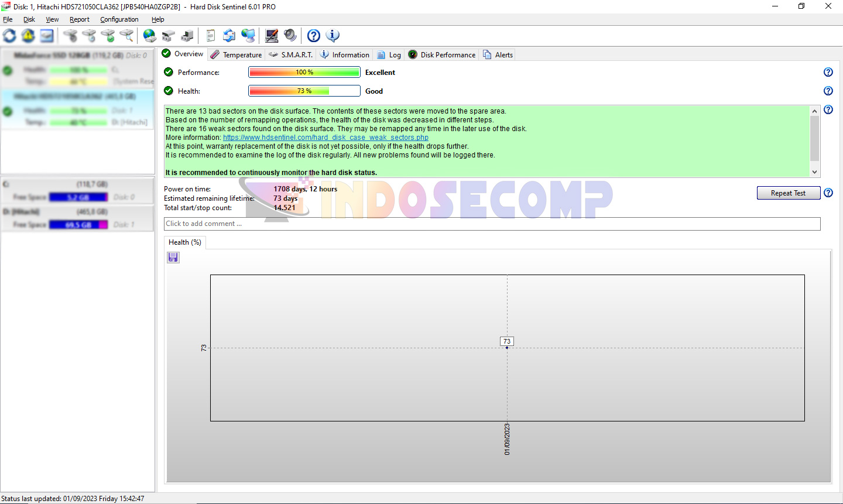This screenshot has height=504, width=843.
Task: Click the Performance 100 % progress bar
Action: [304, 72]
